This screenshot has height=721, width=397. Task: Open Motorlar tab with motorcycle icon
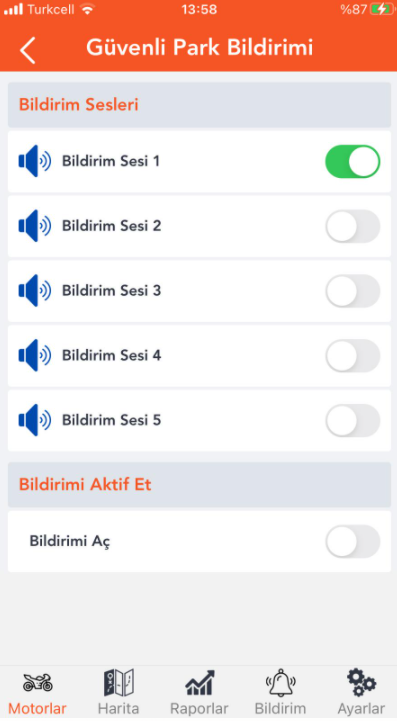pos(37,693)
